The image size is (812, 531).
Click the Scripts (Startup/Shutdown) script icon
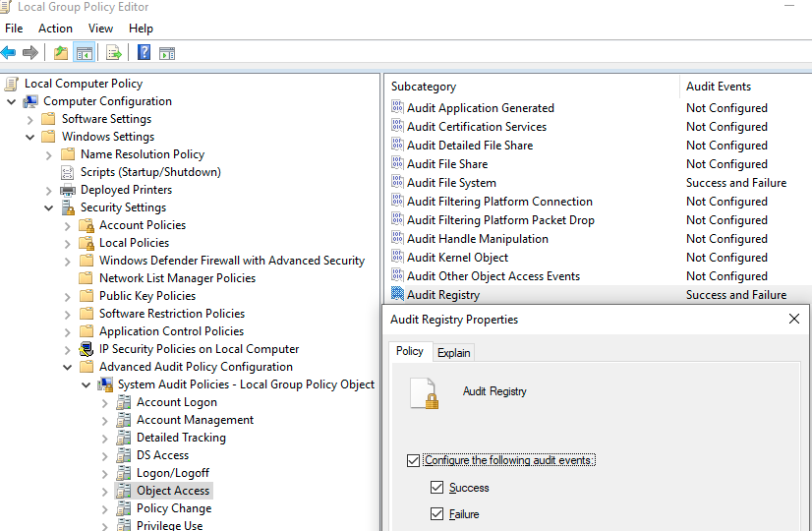coord(67,172)
